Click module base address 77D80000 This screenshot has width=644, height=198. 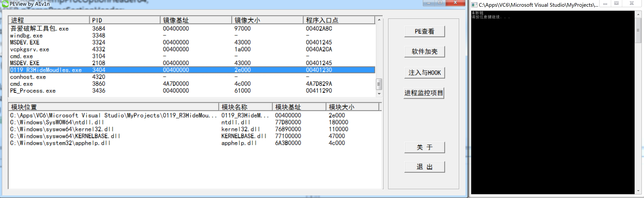[x=288, y=122]
